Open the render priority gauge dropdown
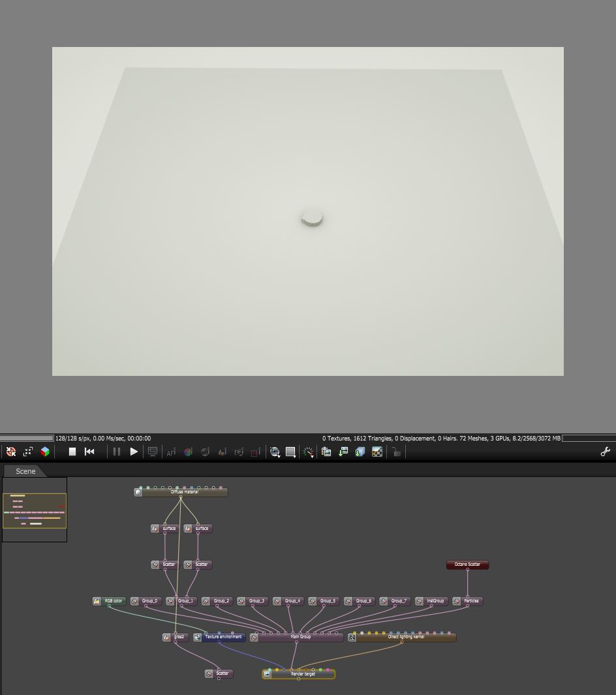The height and width of the screenshot is (695, 616). point(308,452)
